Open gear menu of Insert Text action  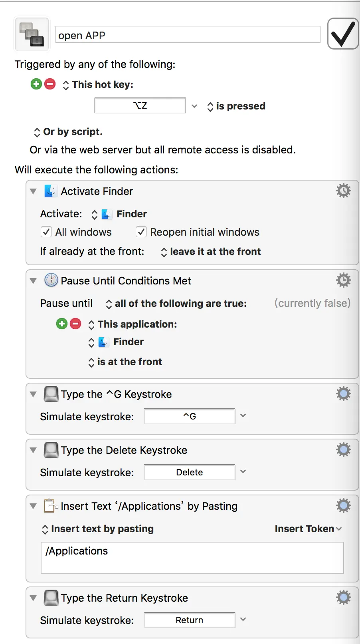(x=343, y=505)
